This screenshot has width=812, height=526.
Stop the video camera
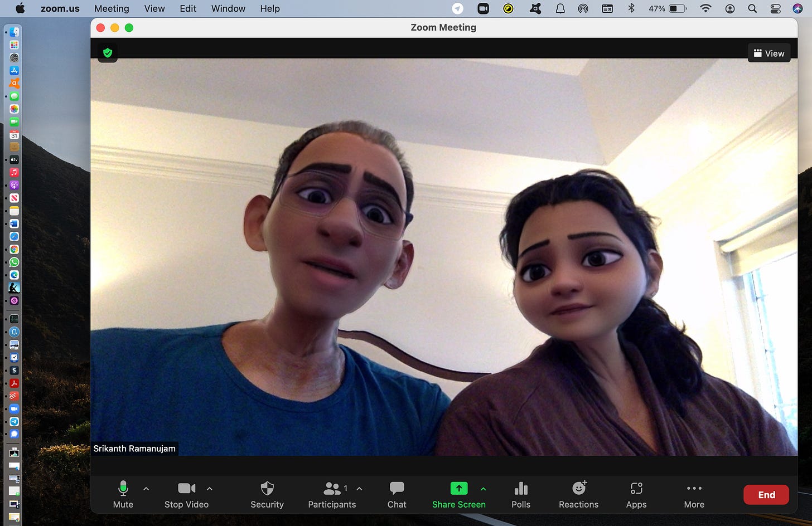tap(186, 494)
